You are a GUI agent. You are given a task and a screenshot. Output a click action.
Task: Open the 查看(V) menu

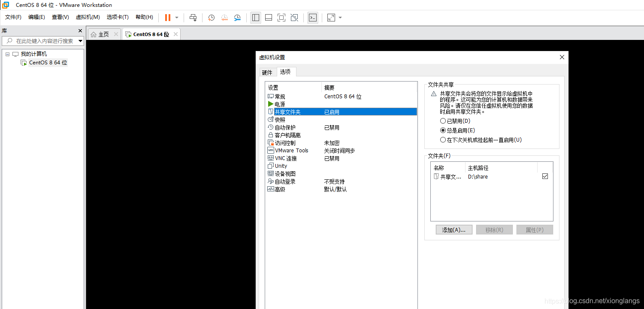coord(60,17)
